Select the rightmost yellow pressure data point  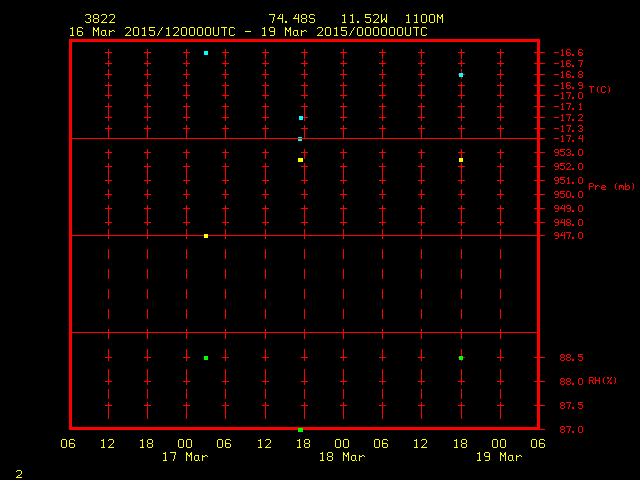pyautogui.click(x=461, y=160)
